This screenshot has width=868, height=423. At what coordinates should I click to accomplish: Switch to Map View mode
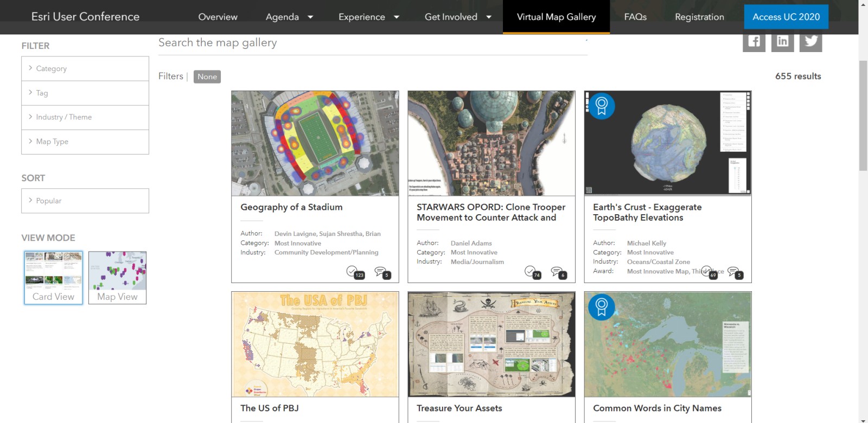coord(117,278)
